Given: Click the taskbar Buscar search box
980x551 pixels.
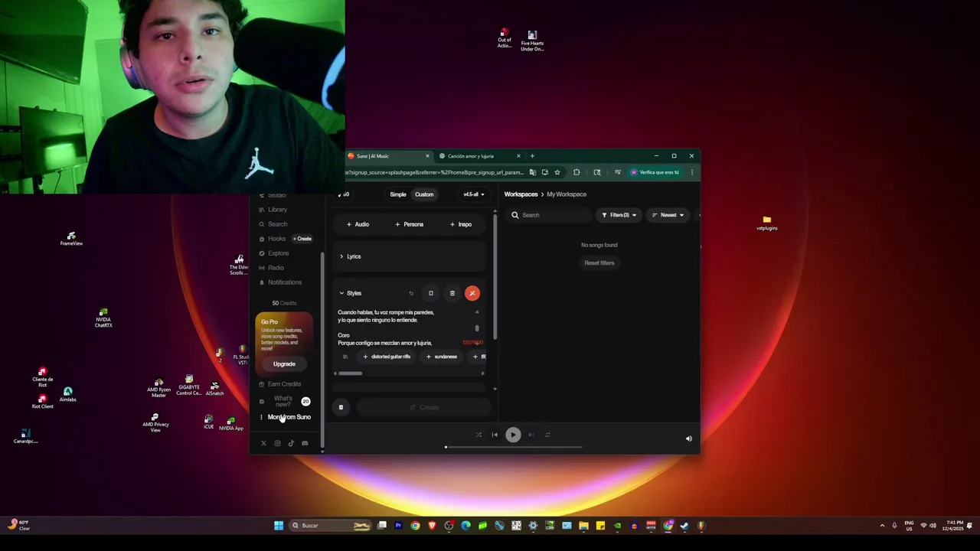Looking at the screenshot, I should 331,526.
